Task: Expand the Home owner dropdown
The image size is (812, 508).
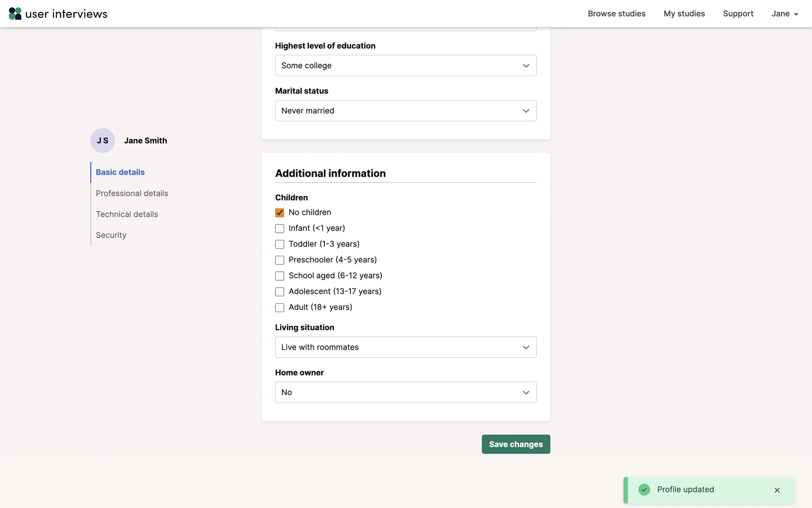Action: click(406, 392)
